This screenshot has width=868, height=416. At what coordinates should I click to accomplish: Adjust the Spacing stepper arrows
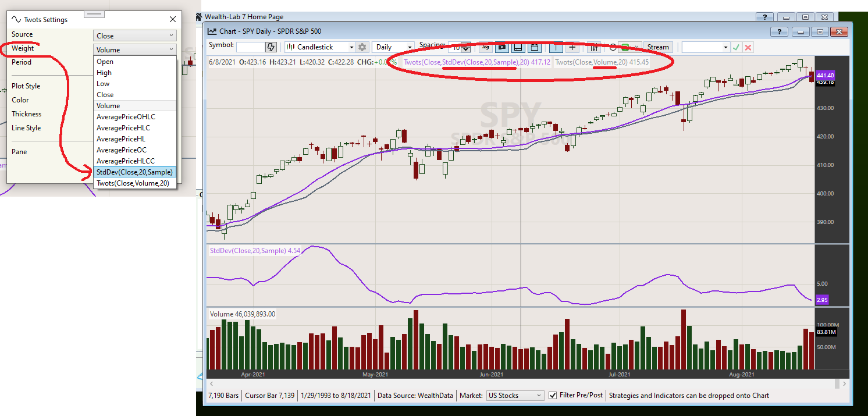coord(465,48)
